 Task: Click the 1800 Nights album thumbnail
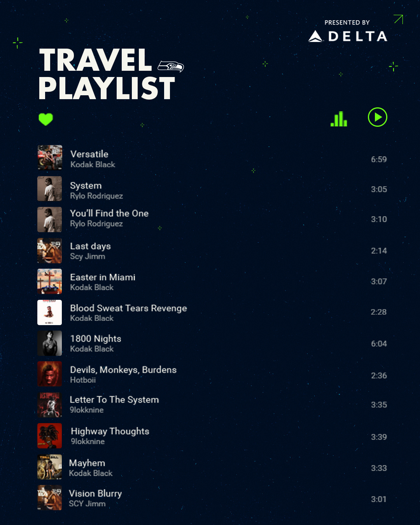click(x=50, y=343)
